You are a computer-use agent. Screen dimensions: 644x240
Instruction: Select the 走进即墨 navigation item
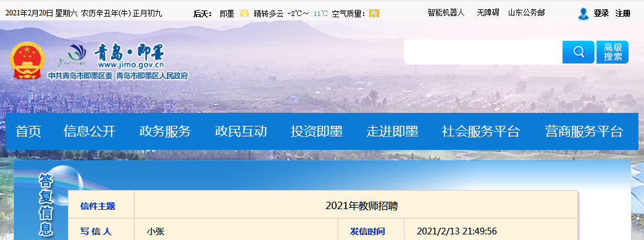(x=392, y=131)
